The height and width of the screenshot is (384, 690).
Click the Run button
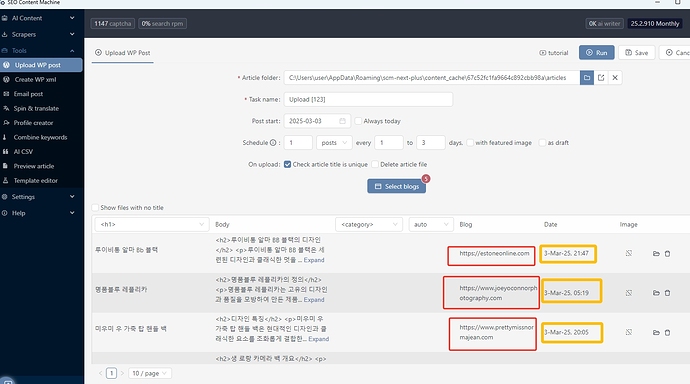(x=597, y=53)
